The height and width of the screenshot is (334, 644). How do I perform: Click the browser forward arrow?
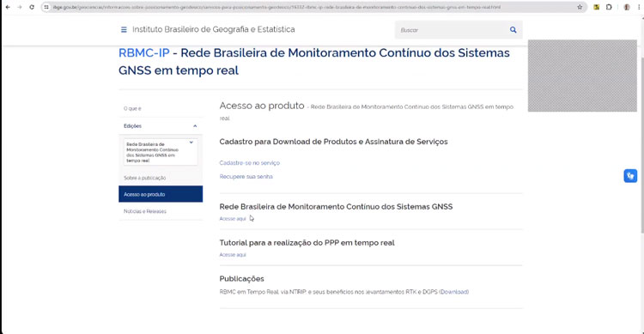coord(19,7)
